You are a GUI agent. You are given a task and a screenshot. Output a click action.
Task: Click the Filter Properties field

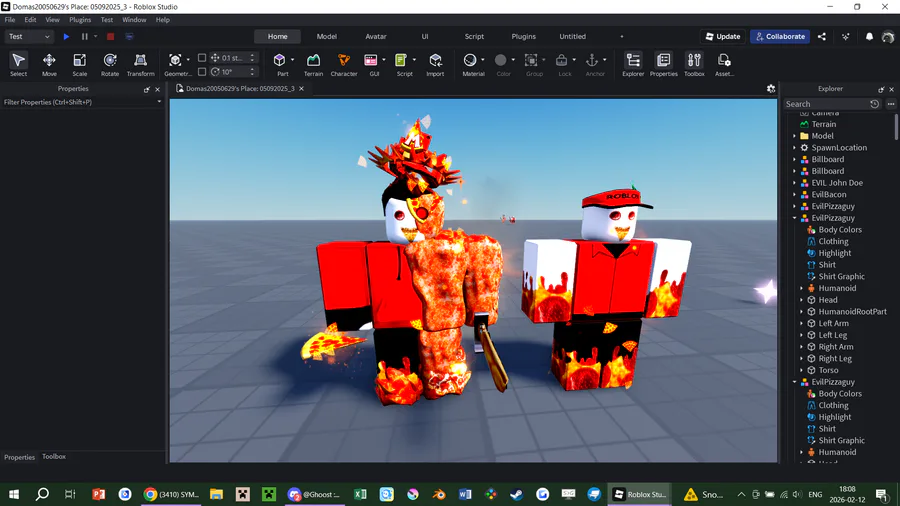click(79, 102)
